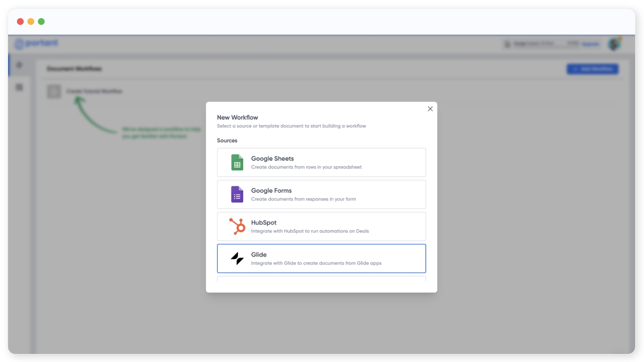644x362 pixels.
Task: Click the orange HubSpot logo icon
Action: point(237,226)
